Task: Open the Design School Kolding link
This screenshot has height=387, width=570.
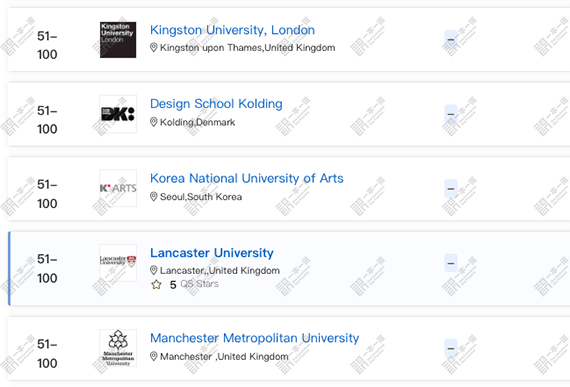Action: (216, 104)
